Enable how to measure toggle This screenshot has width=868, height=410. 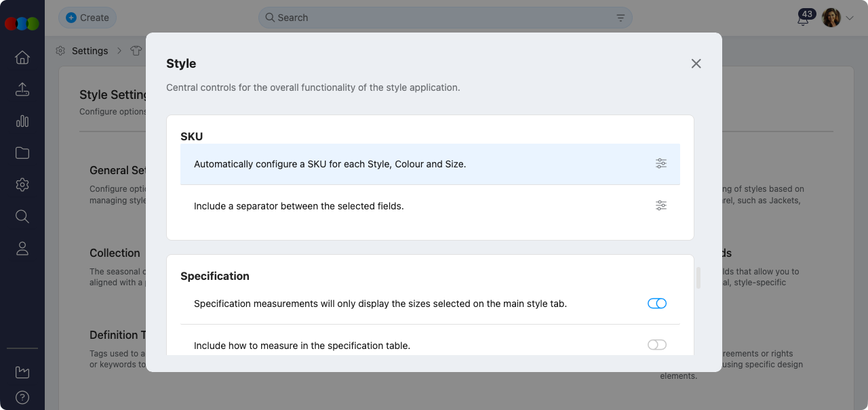657,345
